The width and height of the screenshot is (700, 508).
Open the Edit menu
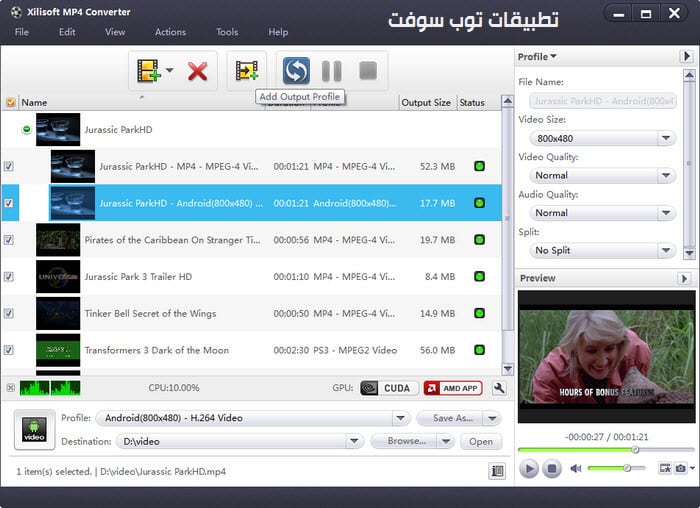67,32
